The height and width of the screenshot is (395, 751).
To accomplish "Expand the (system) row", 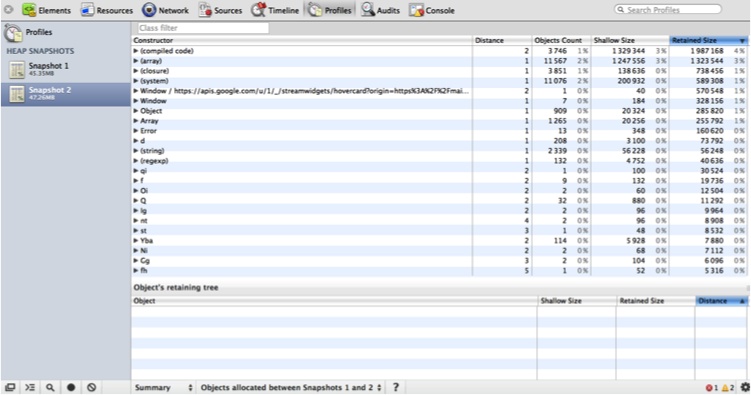I will 136,81.
